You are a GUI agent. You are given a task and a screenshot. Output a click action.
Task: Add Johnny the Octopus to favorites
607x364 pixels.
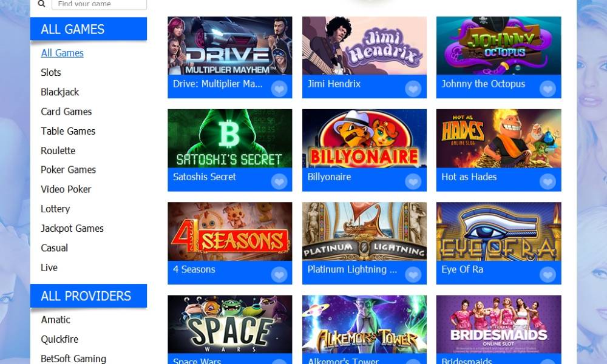(x=548, y=89)
